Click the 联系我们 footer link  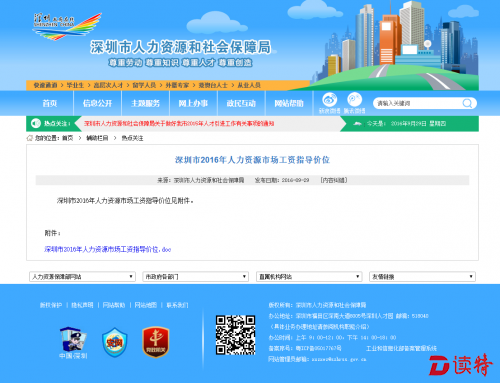(x=177, y=305)
